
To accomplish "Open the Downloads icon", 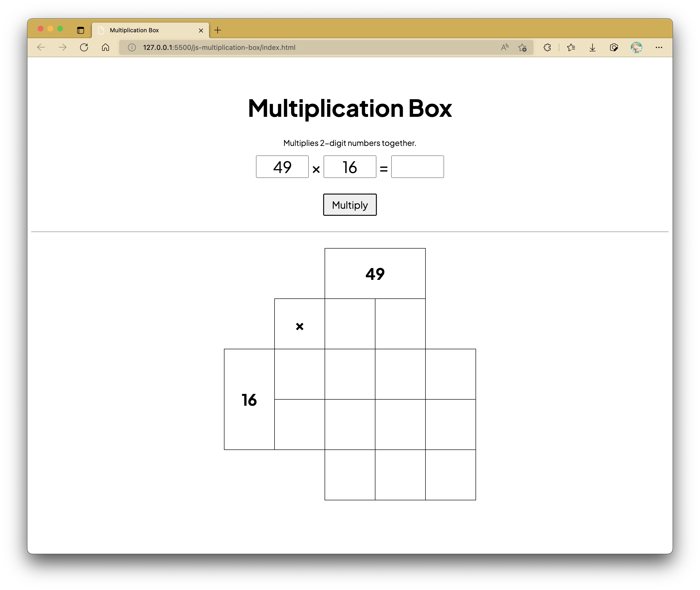I will pos(592,47).
